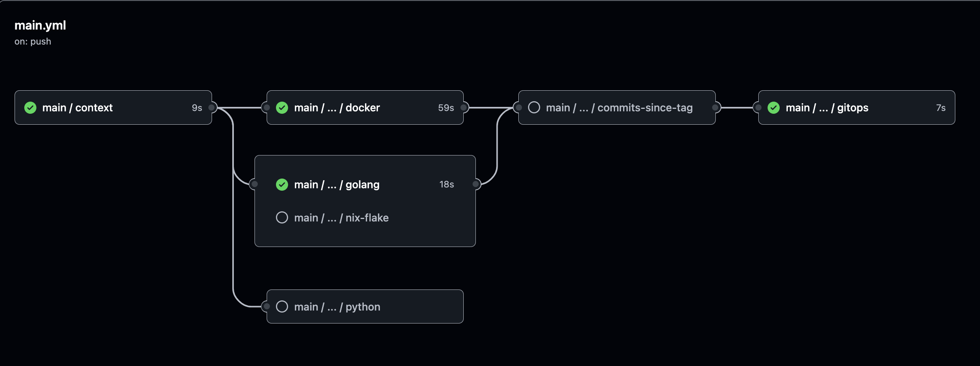Click the connection node left of the docker job
Screen dimensions: 980x366
[266, 107]
